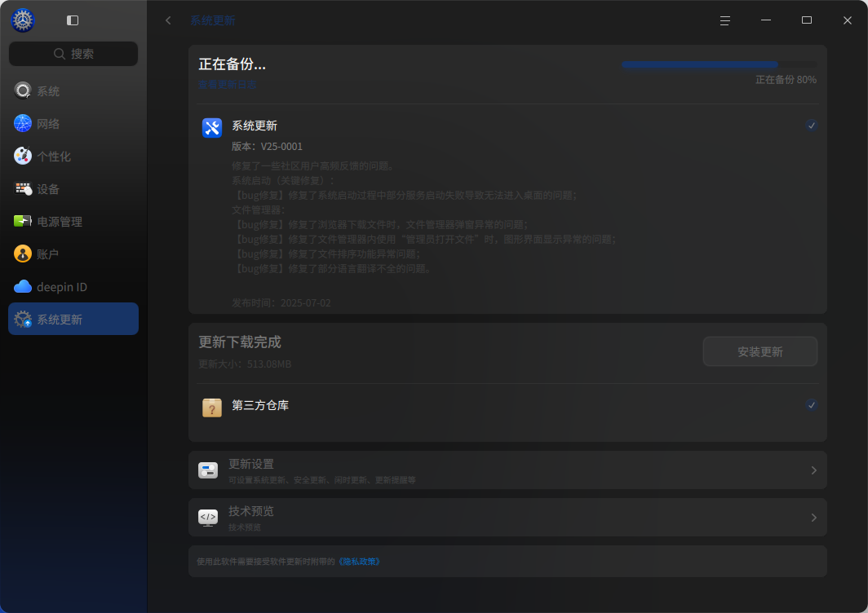Click the 账户 user icon
This screenshot has height=613, width=868.
point(23,254)
